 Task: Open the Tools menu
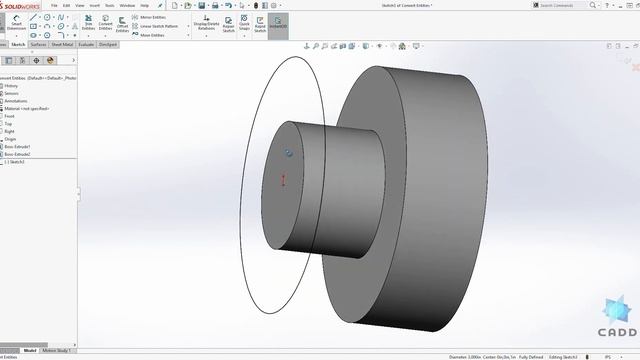point(109,6)
